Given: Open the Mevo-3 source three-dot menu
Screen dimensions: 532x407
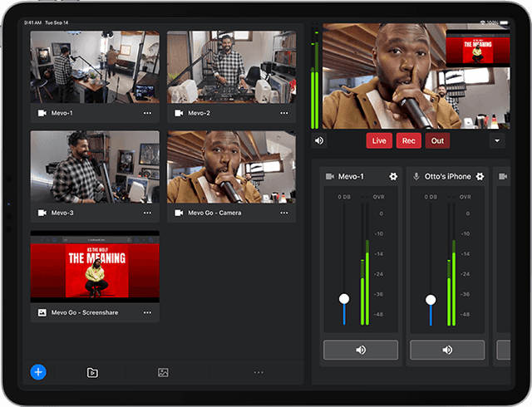Looking at the screenshot, I should (x=147, y=213).
